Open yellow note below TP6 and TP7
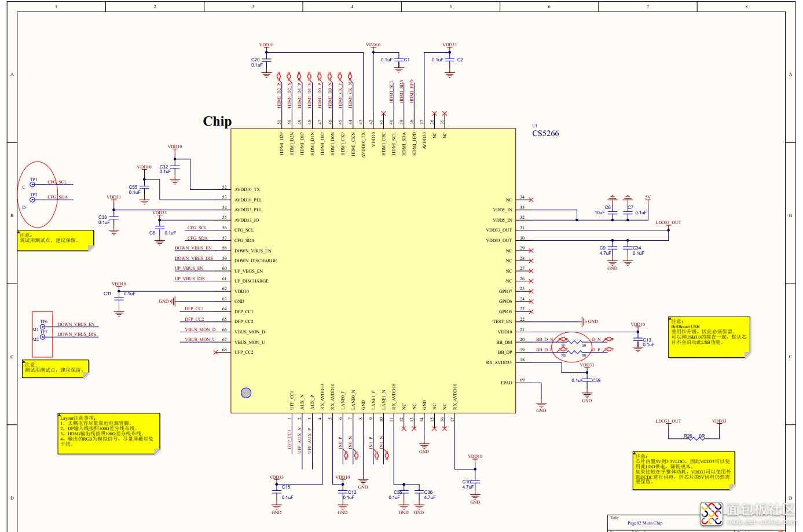803x532 pixels. click(56, 369)
